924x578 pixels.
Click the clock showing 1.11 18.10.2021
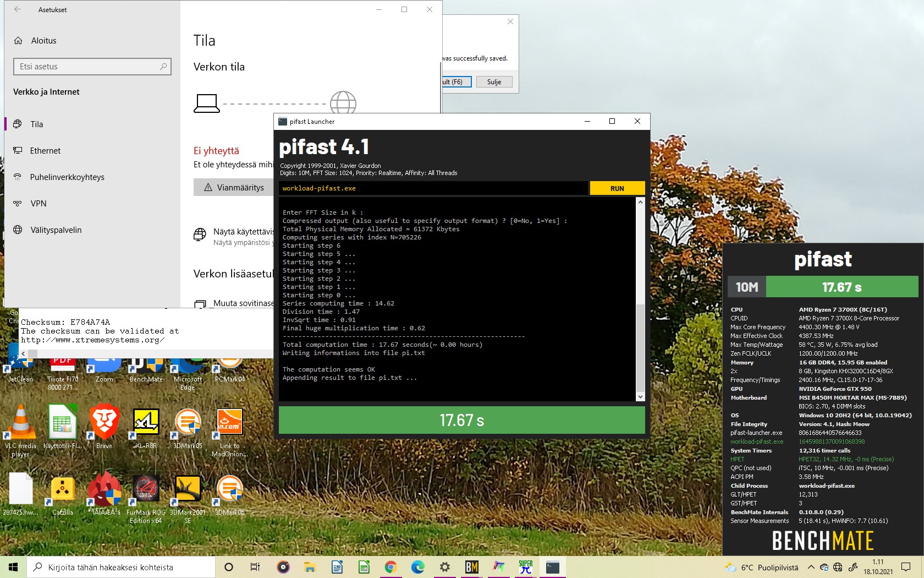pos(878,567)
